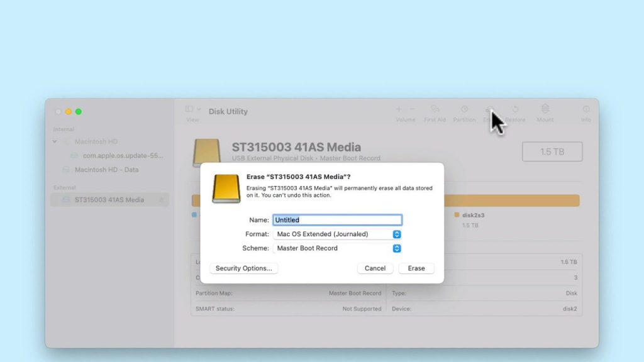Click the ST315003 drive icon in sidebar
Image resolution: width=644 pixels, height=362 pixels.
tap(66, 200)
